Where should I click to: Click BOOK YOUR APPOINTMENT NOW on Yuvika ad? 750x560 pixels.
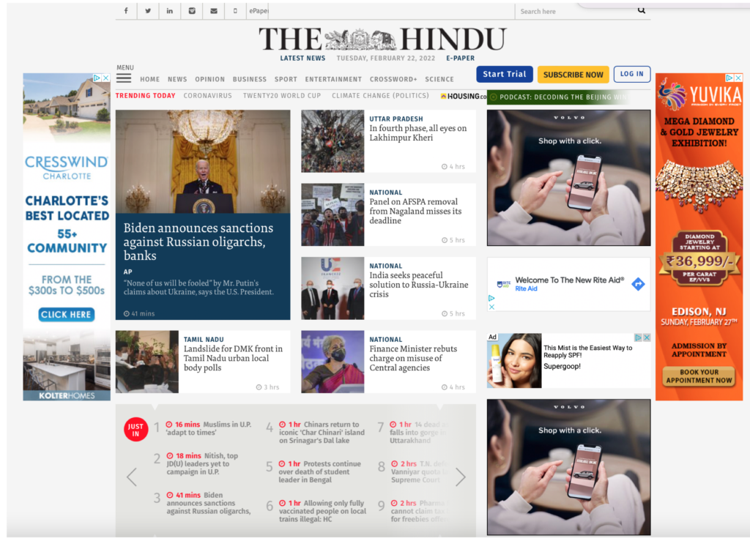699,376
